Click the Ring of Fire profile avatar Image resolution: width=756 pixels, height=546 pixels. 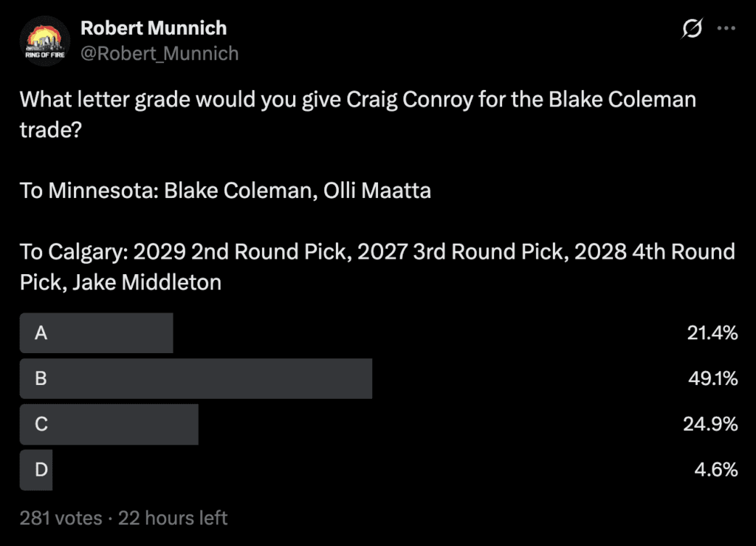coord(45,41)
